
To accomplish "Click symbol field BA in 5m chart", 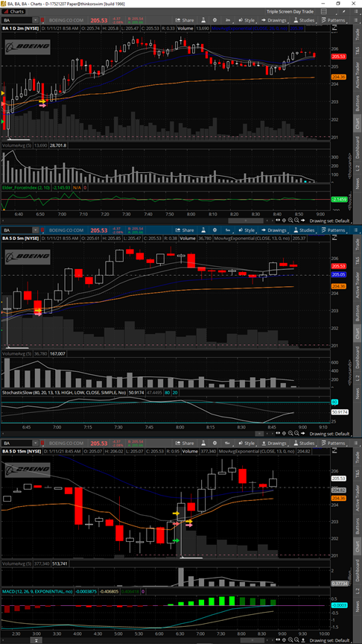I will [16, 230].
